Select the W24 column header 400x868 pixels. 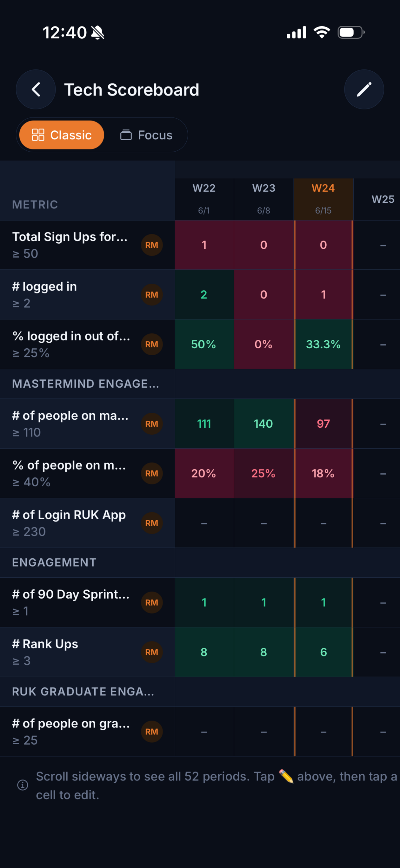(x=323, y=199)
